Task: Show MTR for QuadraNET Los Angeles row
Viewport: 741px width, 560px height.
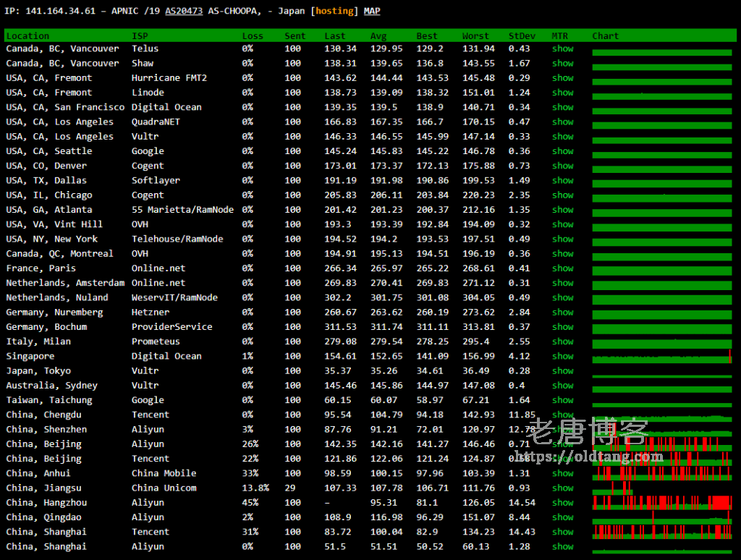Action: [562, 122]
